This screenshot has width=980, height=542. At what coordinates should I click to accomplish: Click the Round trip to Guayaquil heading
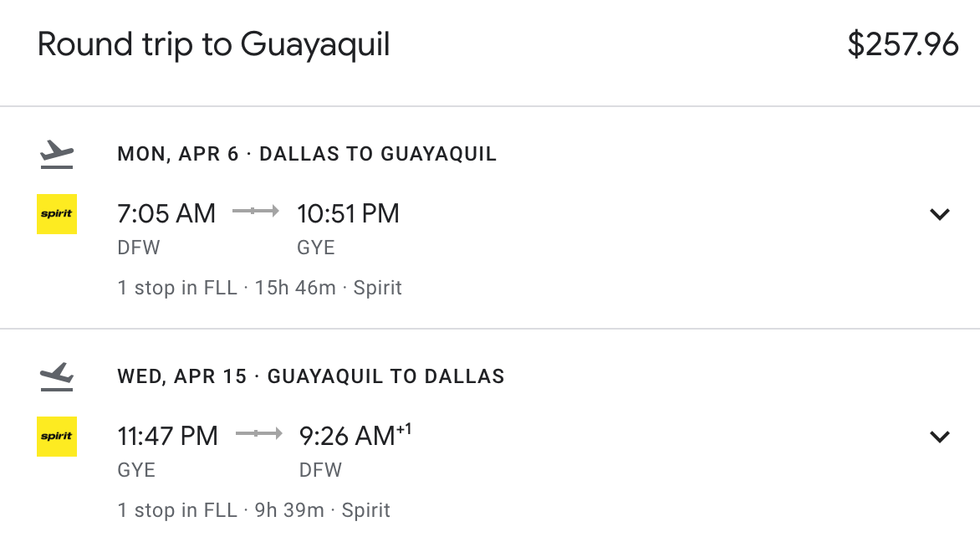(214, 44)
